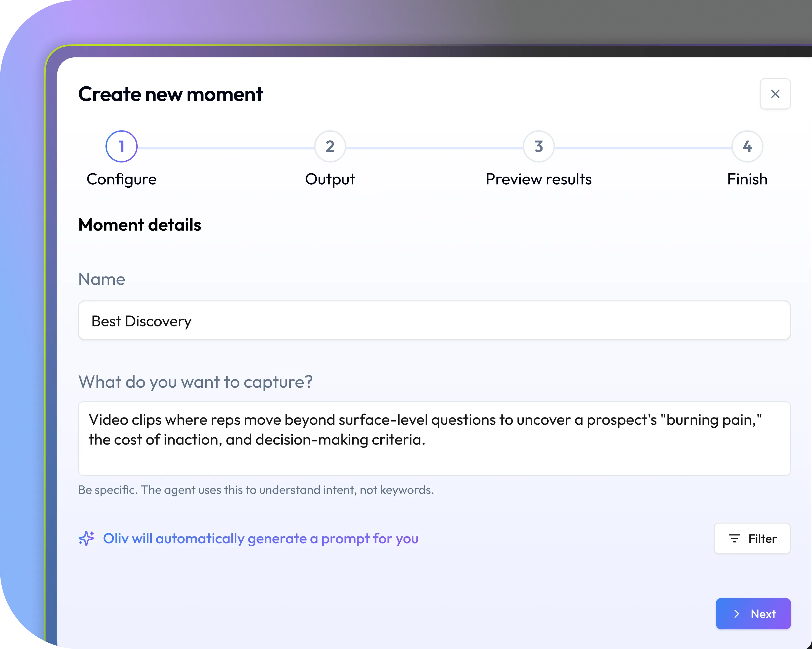Click the Oliv auto-generate prompt link
Viewport: 812px width, 649px height.
(261, 539)
